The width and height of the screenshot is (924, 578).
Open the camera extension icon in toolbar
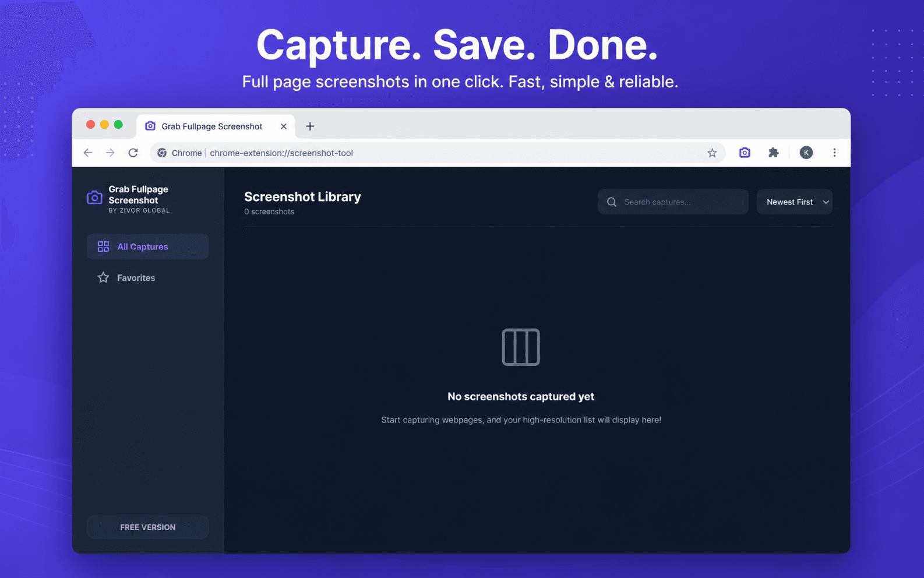coord(745,153)
